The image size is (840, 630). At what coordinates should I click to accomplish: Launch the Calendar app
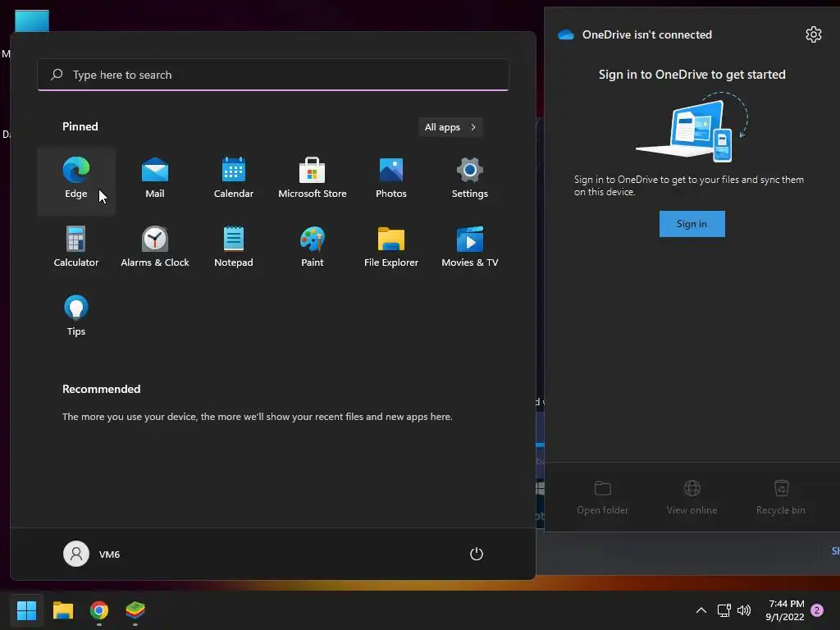234,180
